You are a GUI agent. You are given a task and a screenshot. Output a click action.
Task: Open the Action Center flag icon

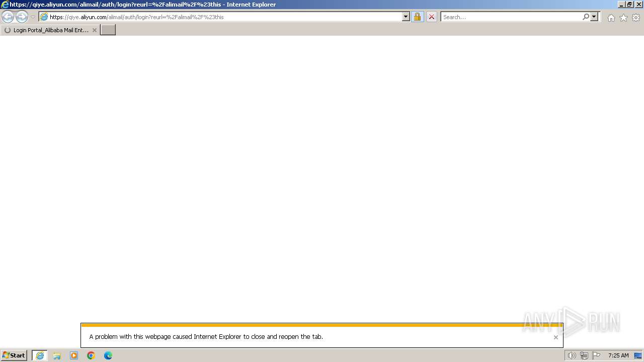click(x=596, y=355)
